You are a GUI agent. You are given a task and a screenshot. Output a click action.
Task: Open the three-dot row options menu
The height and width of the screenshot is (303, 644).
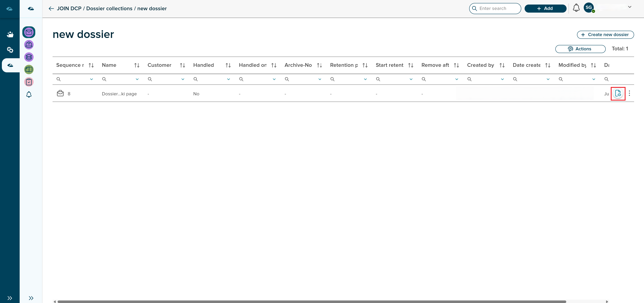(x=629, y=94)
